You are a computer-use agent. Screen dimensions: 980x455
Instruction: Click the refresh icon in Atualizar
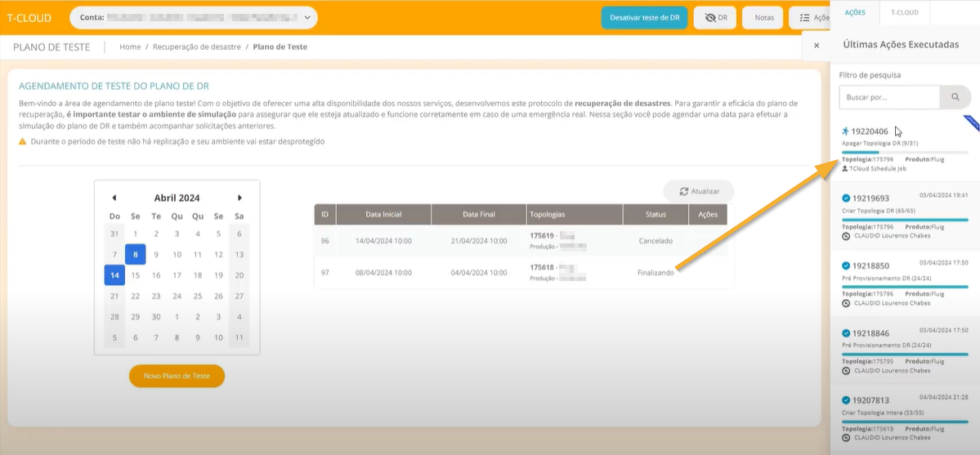coord(684,191)
